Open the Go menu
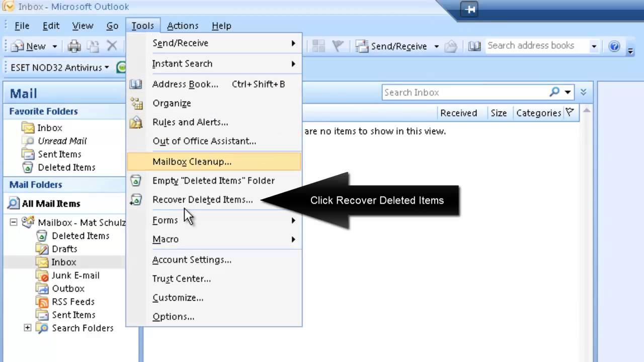 click(112, 26)
